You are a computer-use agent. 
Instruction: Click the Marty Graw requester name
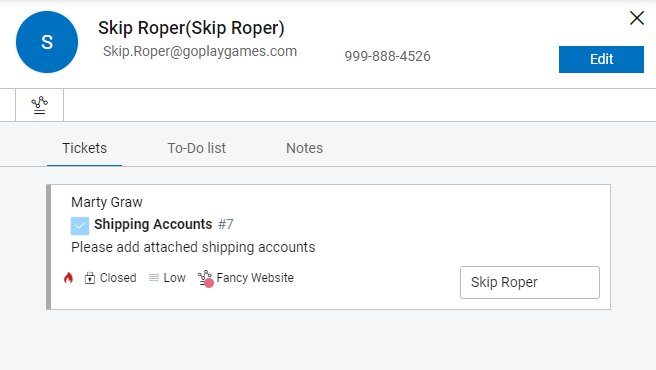107,202
